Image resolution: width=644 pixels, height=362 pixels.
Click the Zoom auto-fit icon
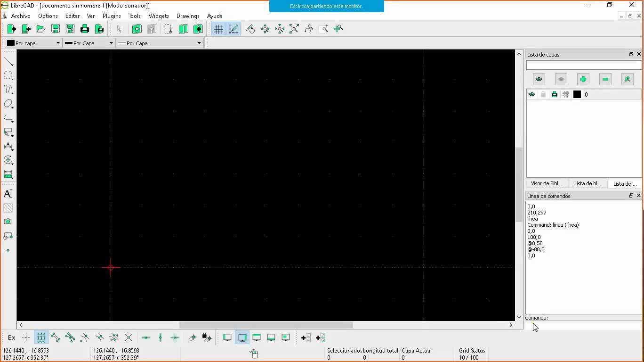pyautogui.click(x=294, y=29)
